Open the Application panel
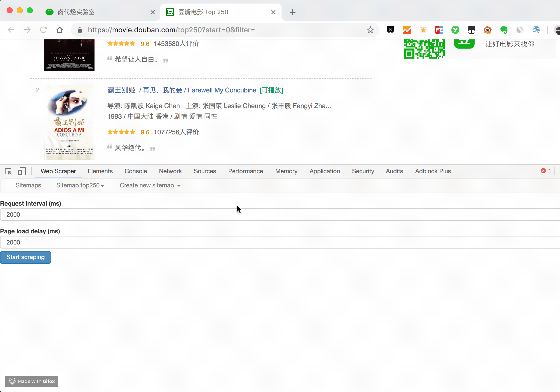560x392 pixels. pos(325,171)
